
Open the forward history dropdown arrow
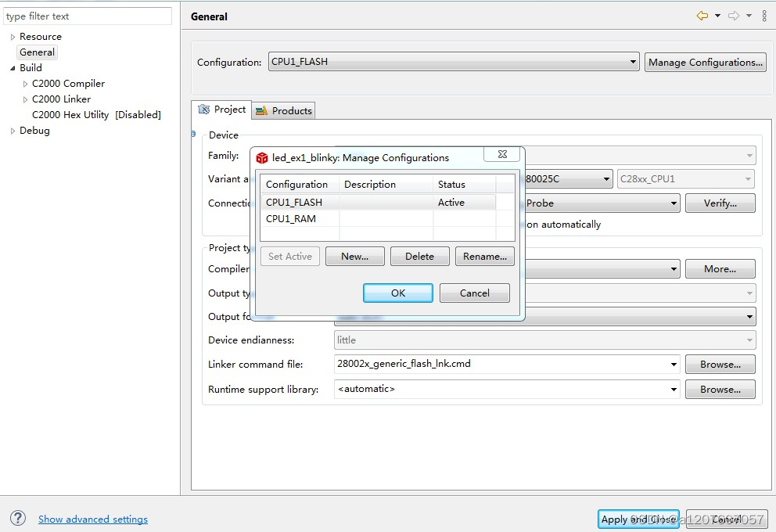(x=749, y=16)
